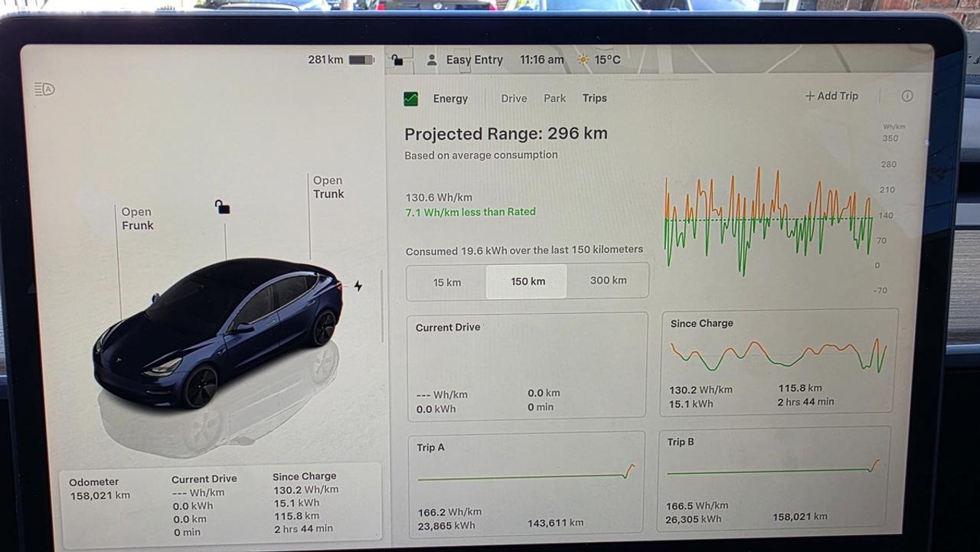This screenshot has width=980, height=552.
Task: Tap 'Based on average consumption' subtitle
Action: (x=481, y=155)
